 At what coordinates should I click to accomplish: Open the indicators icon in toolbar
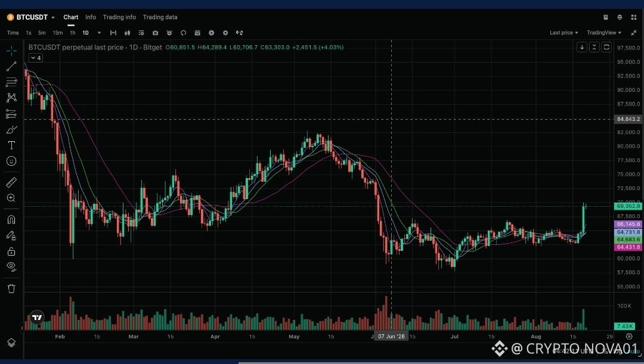(x=141, y=33)
